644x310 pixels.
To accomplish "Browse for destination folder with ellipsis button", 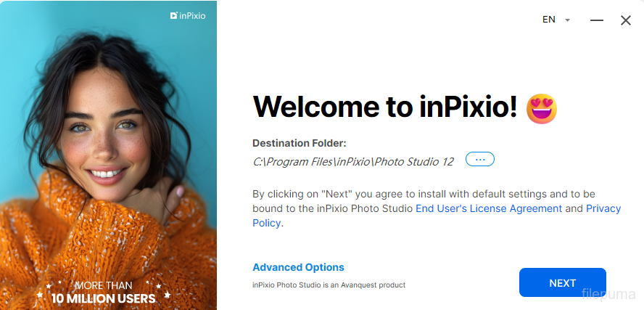I will tap(480, 160).
